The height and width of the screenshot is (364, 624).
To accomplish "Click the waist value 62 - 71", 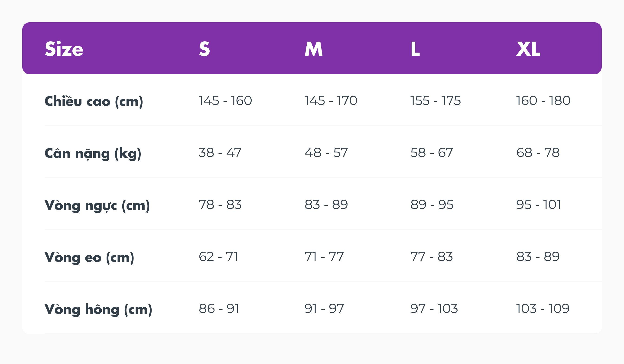I will (218, 257).
